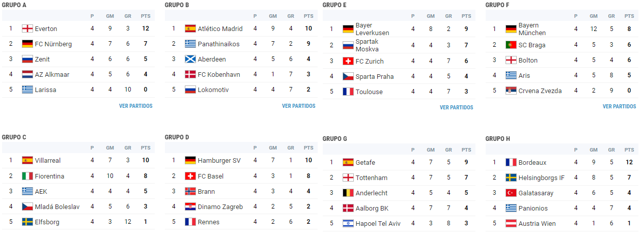Viewport: 644px width, 236px height.
Task: Click the Spain flag beside Atlético Madrid
Action: [190, 28]
